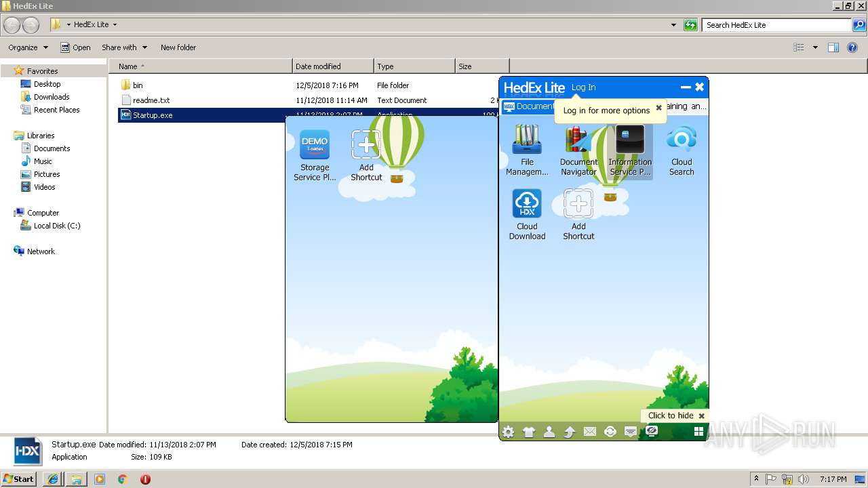The height and width of the screenshot is (488, 868).
Task: Open HedEx Lite settings gear
Action: tap(508, 432)
